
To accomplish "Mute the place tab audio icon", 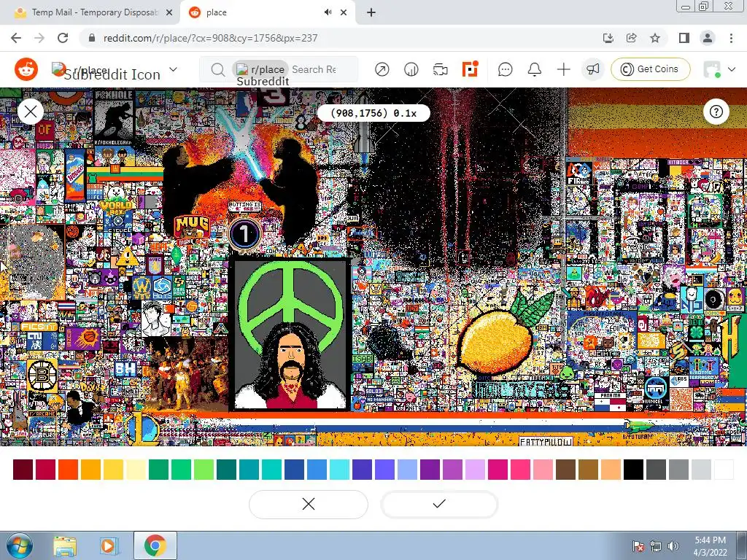I will point(328,12).
